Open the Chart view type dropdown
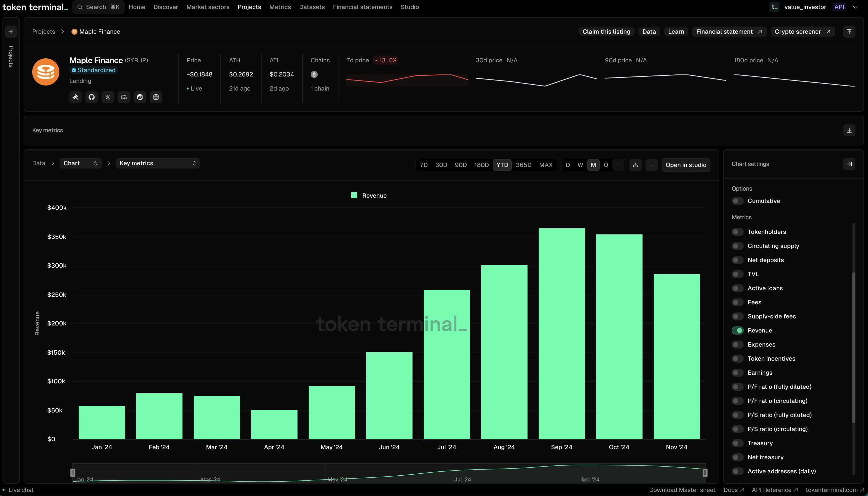This screenshot has height=496, width=868. [81, 163]
